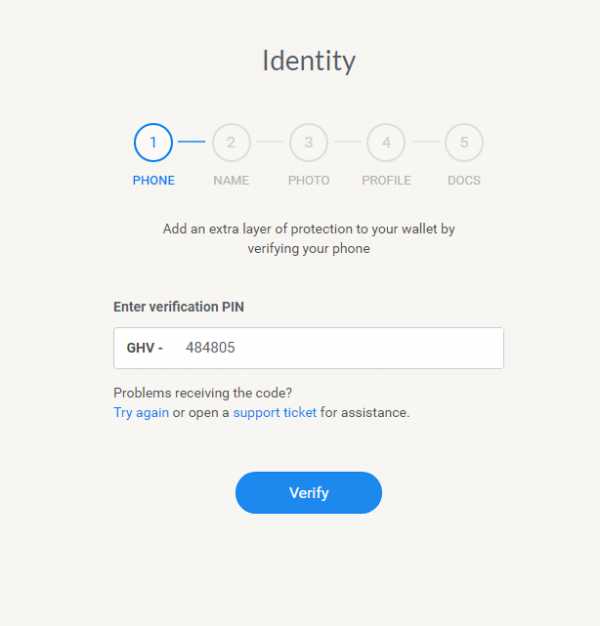Click the step 1 circle

coord(153,142)
